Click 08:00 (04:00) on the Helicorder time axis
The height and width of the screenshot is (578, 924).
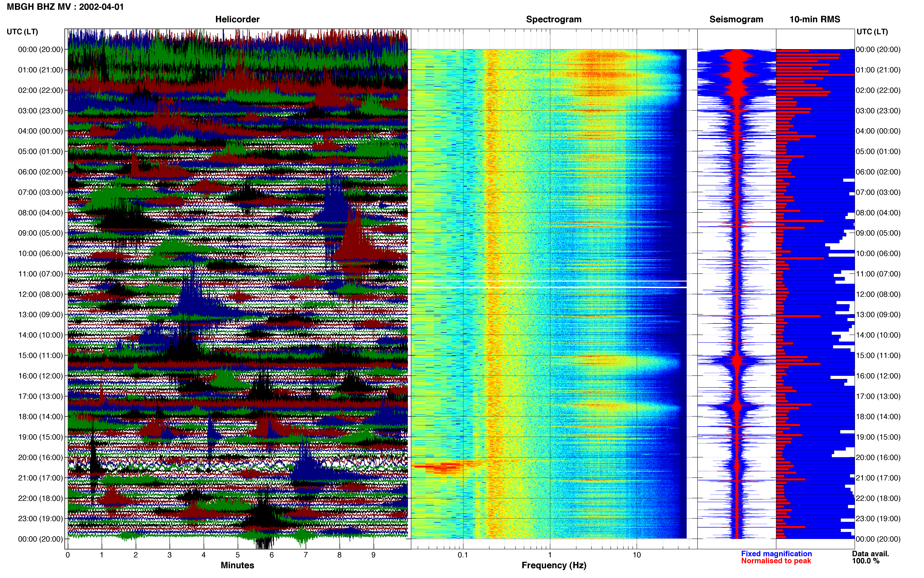[x=41, y=213]
